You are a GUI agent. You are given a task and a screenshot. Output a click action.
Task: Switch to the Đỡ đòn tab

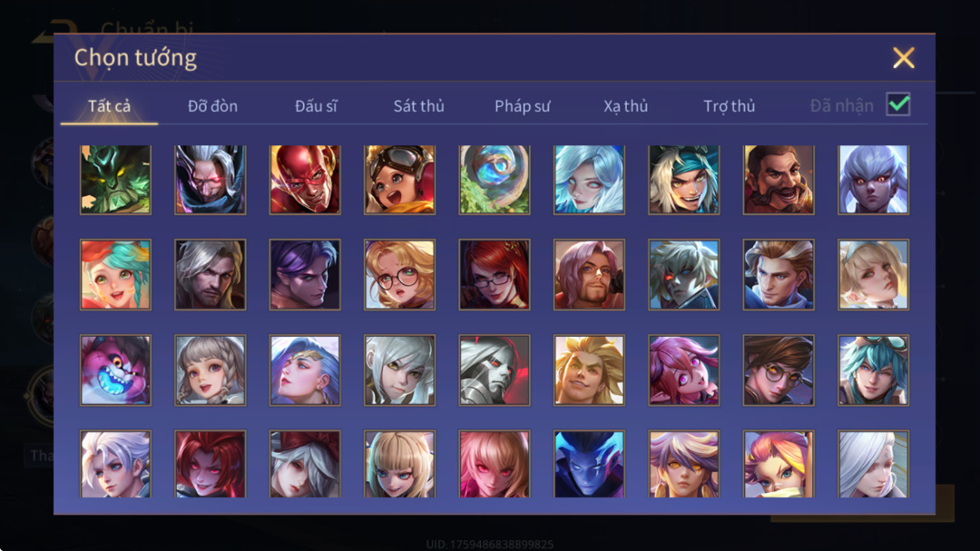[x=212, y=106]
